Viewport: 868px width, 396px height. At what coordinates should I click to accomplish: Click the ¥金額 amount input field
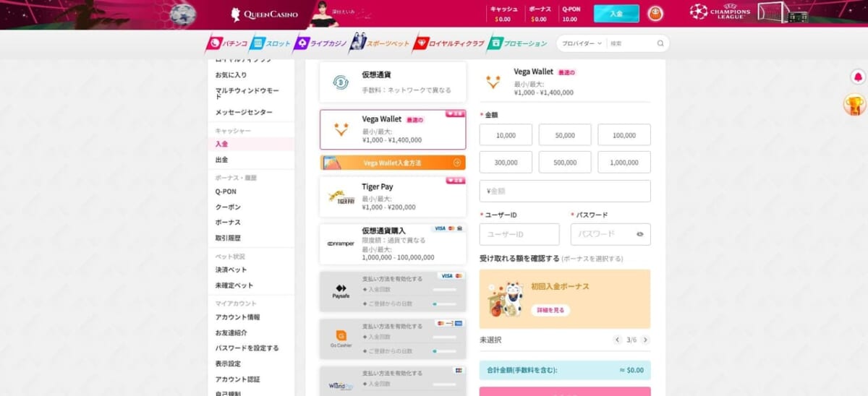[565, 191]
